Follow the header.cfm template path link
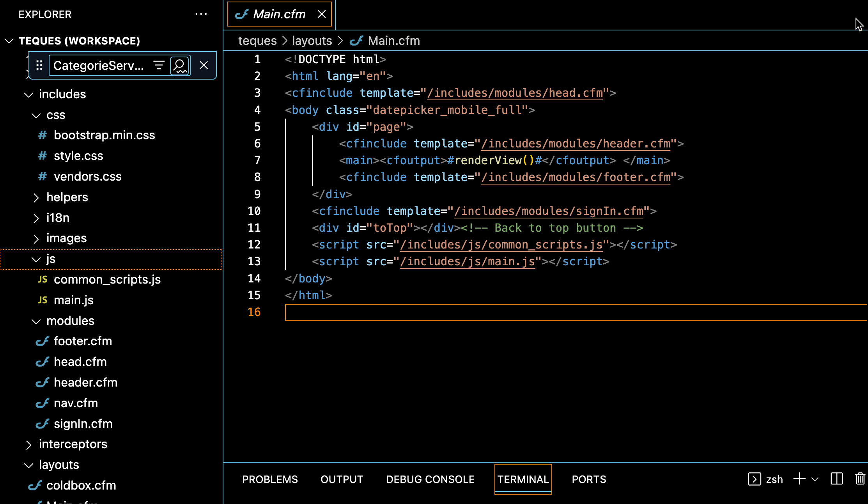868x504 pixels. pos(576,144)
